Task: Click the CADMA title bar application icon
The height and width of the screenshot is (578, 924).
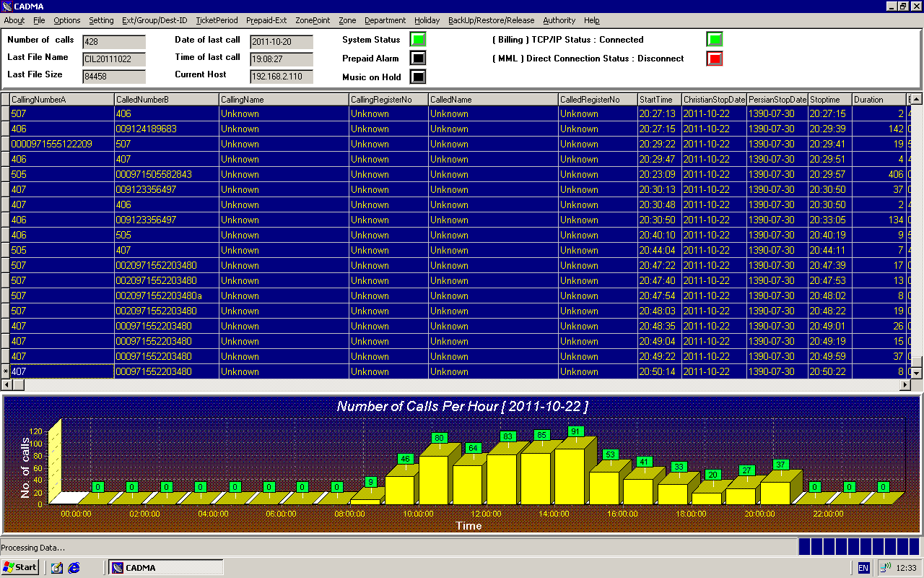Action: 6,7
